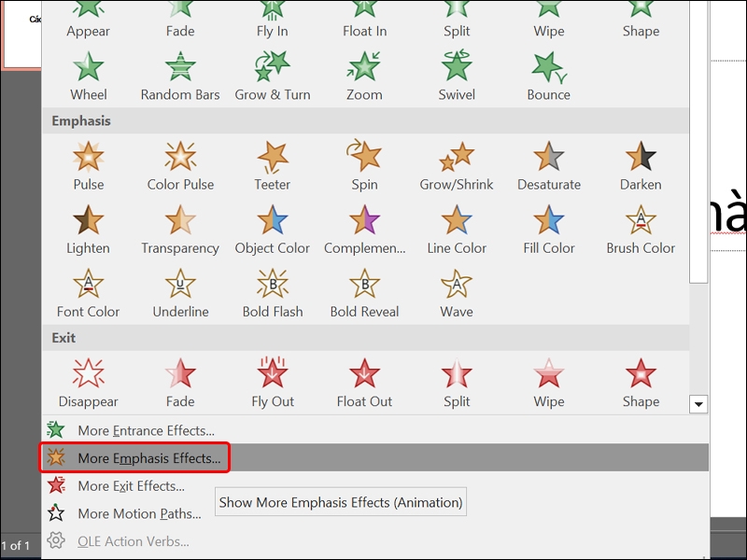
Task: Apply the red Fade exit animation
Action: coord(180,384)
